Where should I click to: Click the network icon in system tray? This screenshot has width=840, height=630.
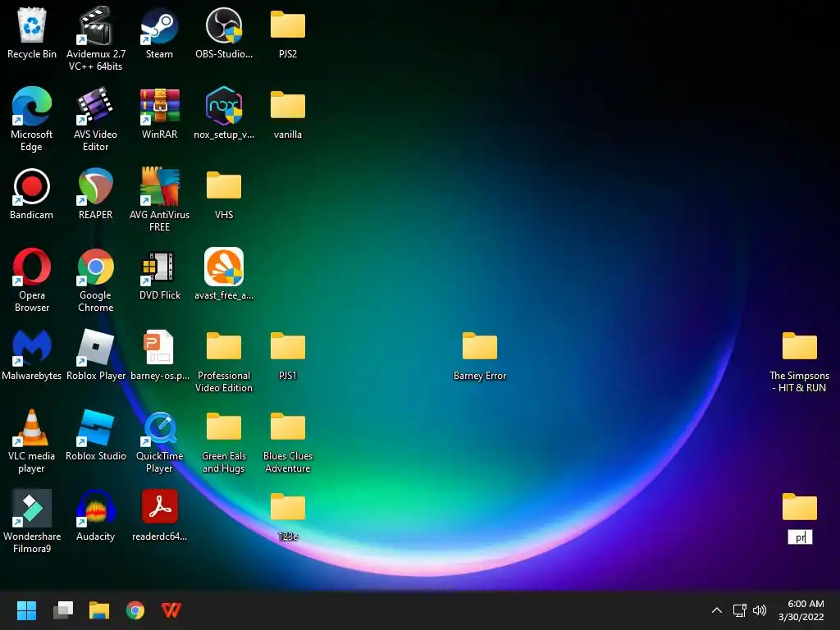point(740,610)
